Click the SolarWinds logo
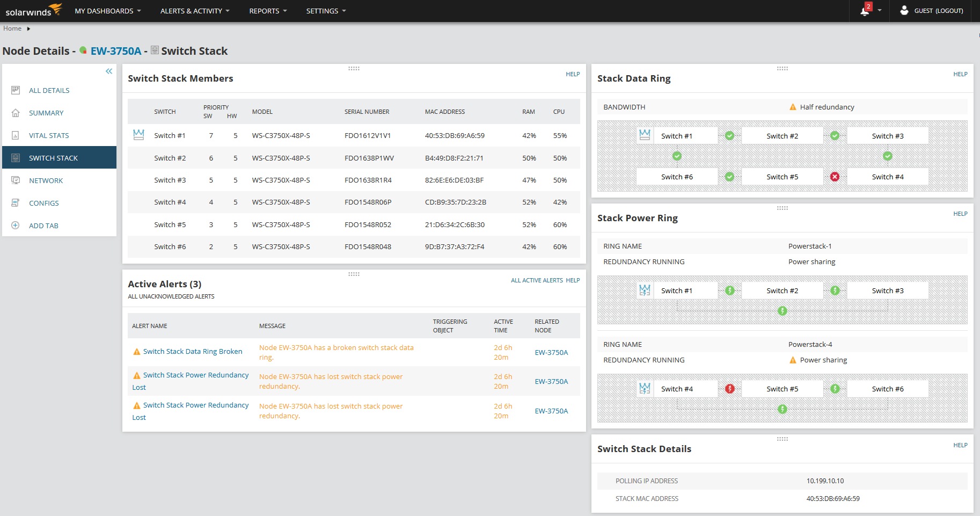 (x=33, y=10)
